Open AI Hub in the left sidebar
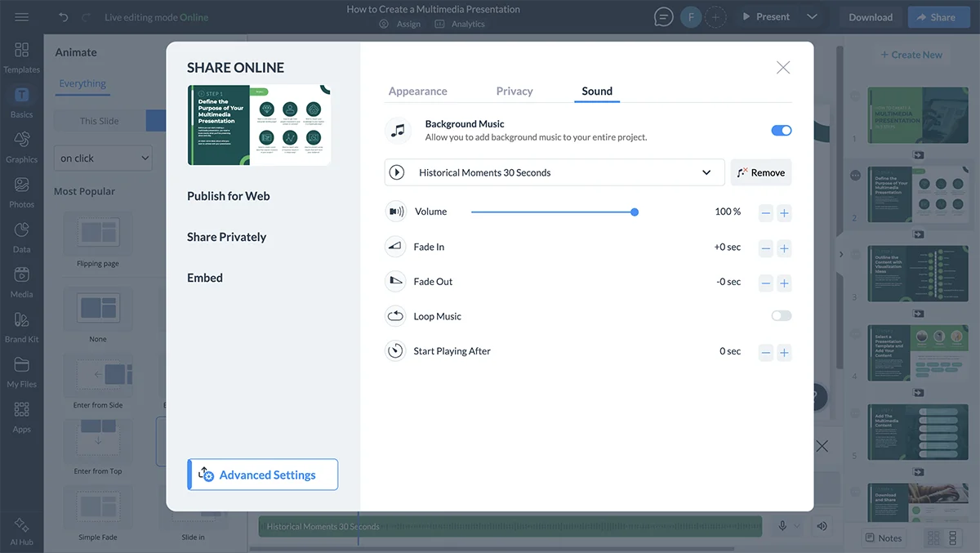Image resolution: width=980 pixels, height=553 pixels. 21,531
